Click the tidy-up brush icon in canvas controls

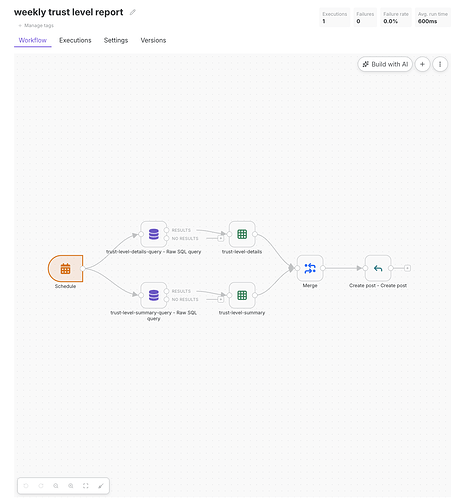[101, 486]
